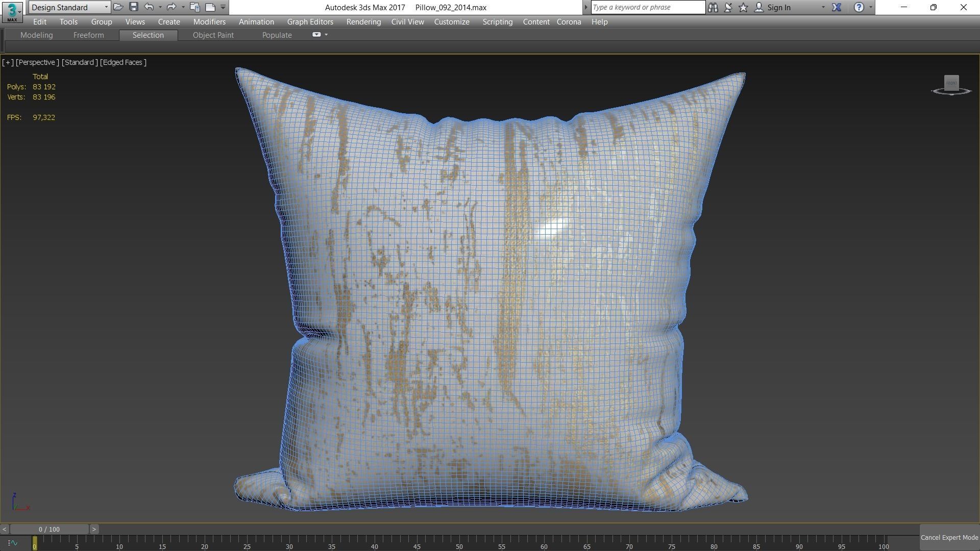This screenshot has width=980, height=551.
Task: Expand the Redo history dropdown arrow
Action: coord(183,7)
